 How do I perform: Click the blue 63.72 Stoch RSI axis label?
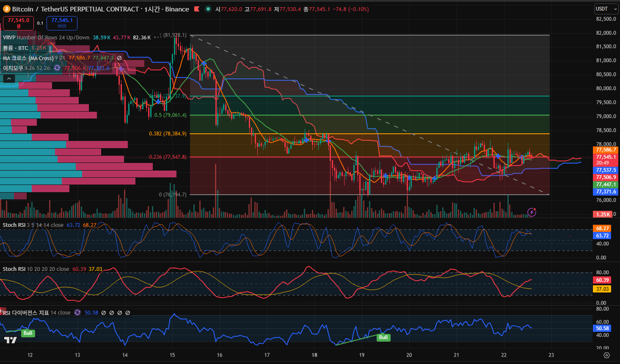click(602, 236)
